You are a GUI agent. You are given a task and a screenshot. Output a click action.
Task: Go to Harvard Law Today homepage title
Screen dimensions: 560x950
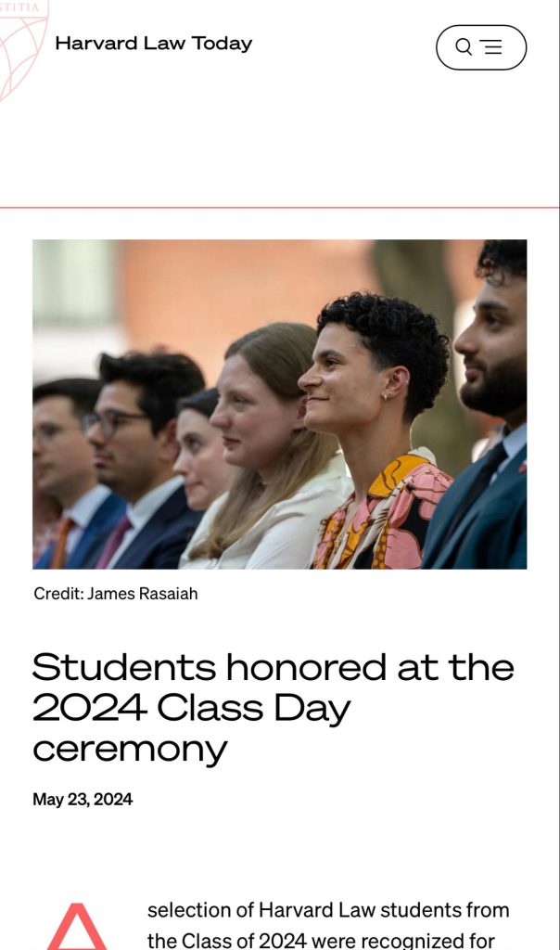tap(154, 44)
